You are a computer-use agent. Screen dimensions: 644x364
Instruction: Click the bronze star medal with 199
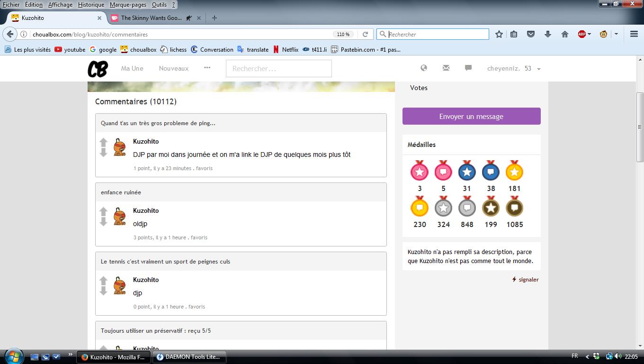pyautogui.click(x=491, y=207)
